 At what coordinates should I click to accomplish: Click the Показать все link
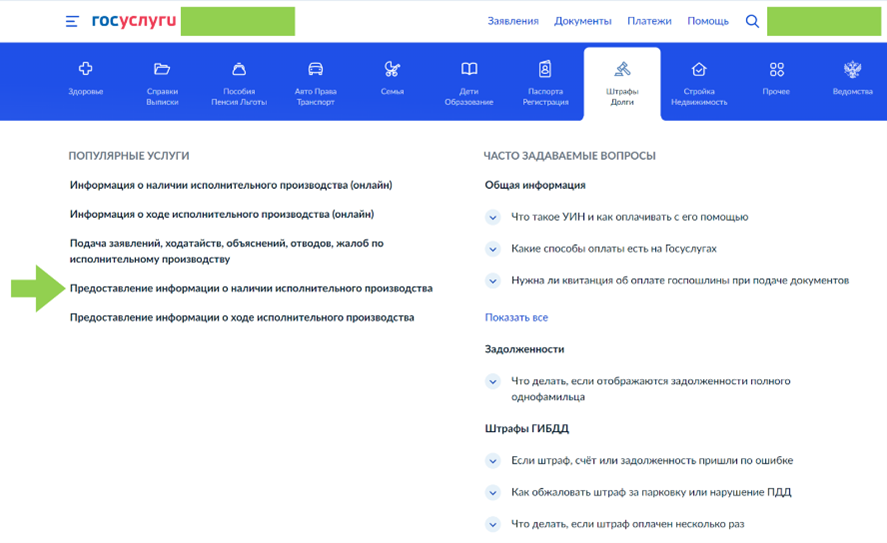click(x=516, y=318)
